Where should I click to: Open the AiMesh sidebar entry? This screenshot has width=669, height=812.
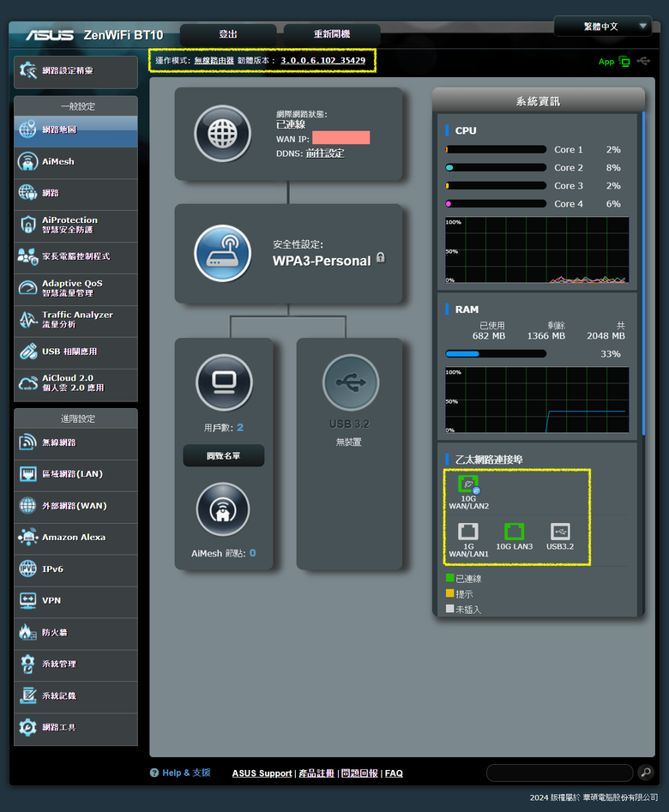coord(75,163)
